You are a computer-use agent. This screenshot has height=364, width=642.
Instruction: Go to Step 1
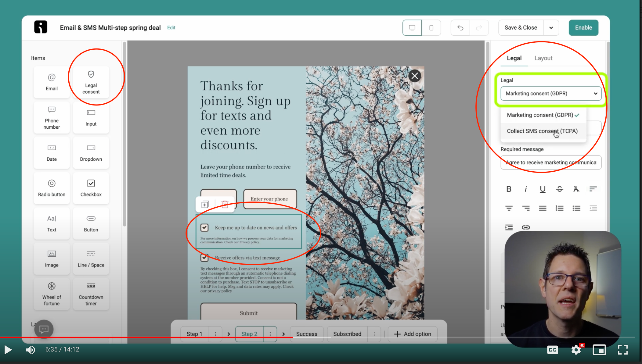click(x=195, y=334)
